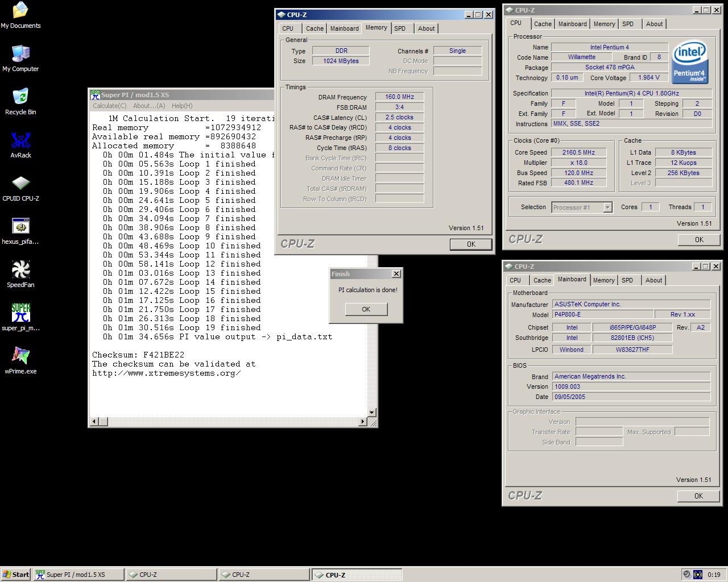Switch to About tab in Memory window

coord(426,28)
